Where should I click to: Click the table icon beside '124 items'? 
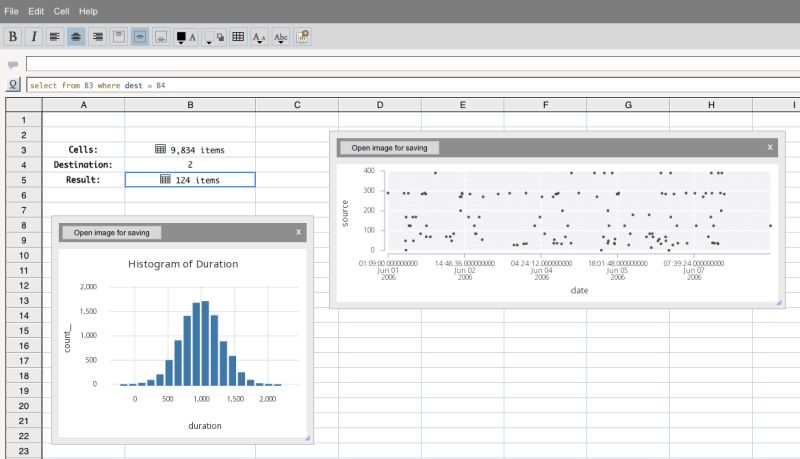165,179
